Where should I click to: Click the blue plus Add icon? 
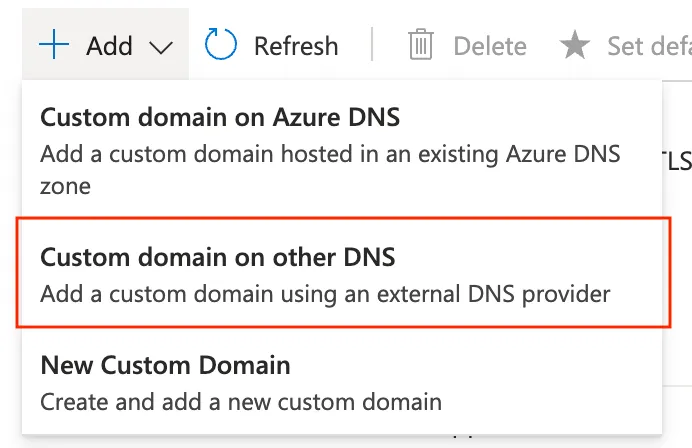(x=54, y=45)
